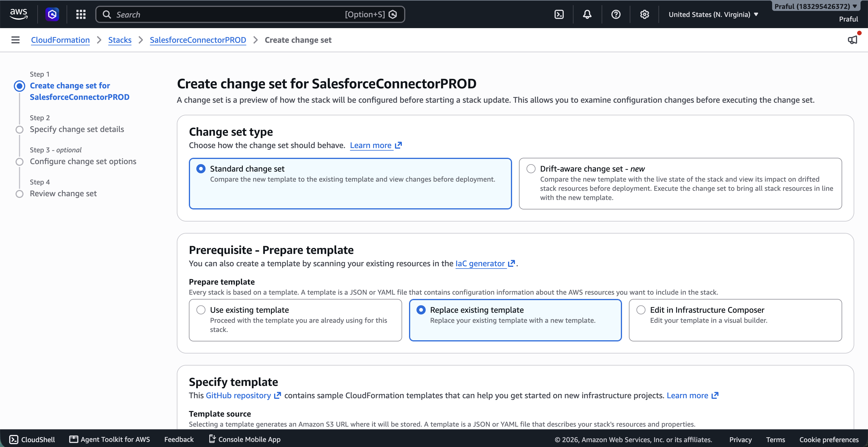This screenshot has height=447, width=868.
Task: Open the Amazon Q purple hexagon icon
Action: (x=52, y=14)
